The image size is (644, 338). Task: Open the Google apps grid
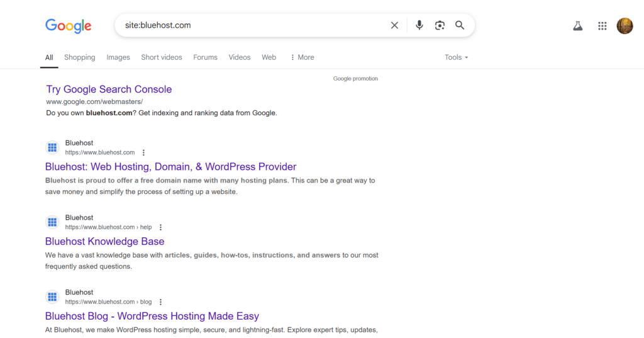602,26
